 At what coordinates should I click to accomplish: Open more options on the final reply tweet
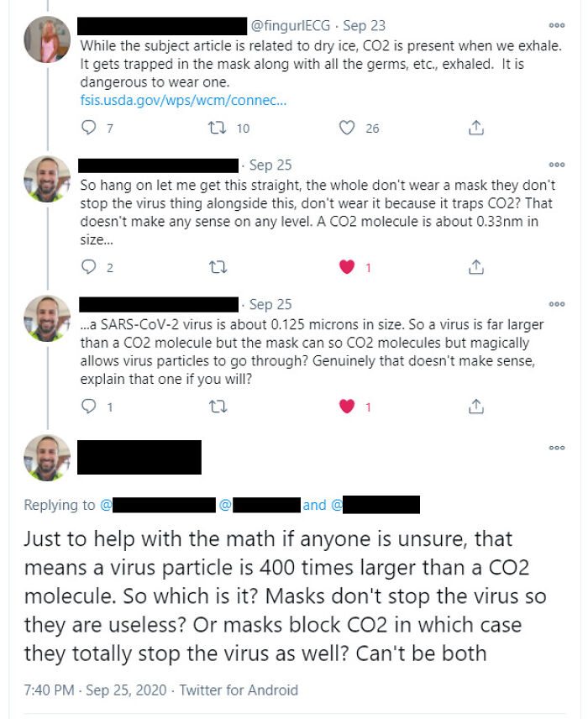pyautogui.click(x=557, y=448)
